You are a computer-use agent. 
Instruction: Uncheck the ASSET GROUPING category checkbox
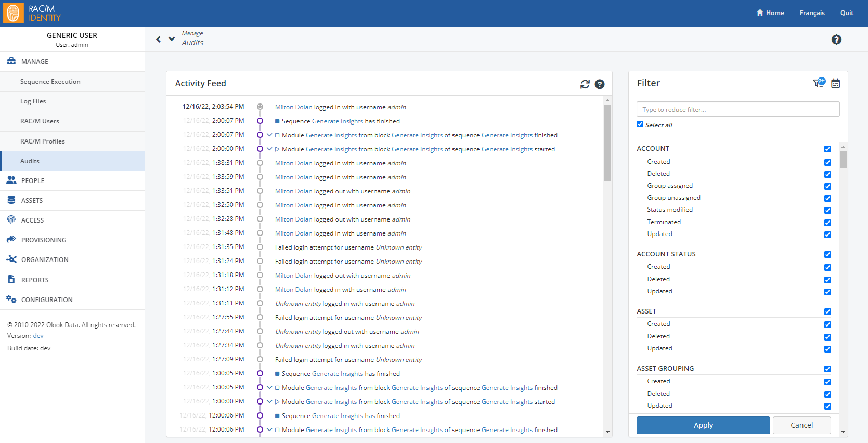tap(827, 369)
